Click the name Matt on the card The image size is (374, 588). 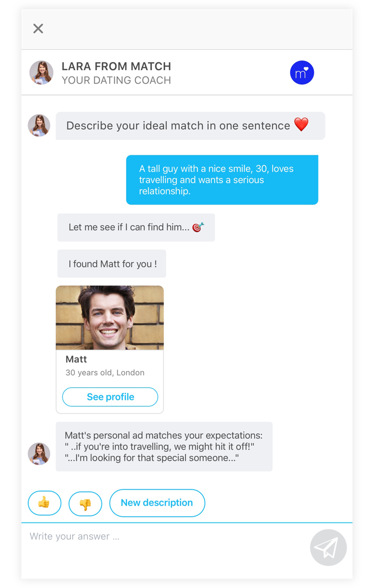(x=76, y=359)
